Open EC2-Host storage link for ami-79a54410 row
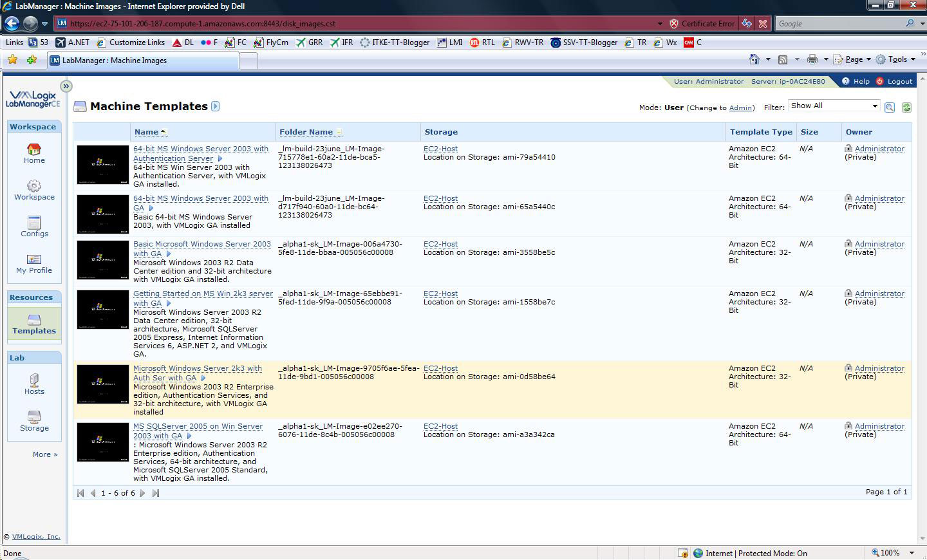The height and width of the screenshot is (560, 927). pos(440,149)
